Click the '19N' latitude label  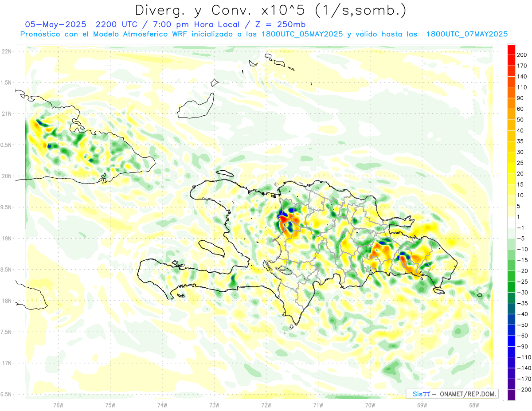[x=7, y=239]
